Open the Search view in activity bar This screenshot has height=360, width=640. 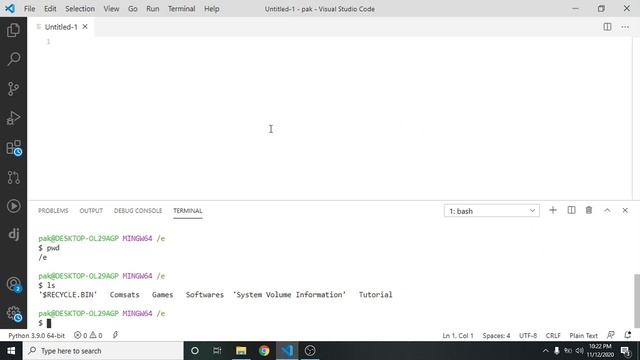13,59
